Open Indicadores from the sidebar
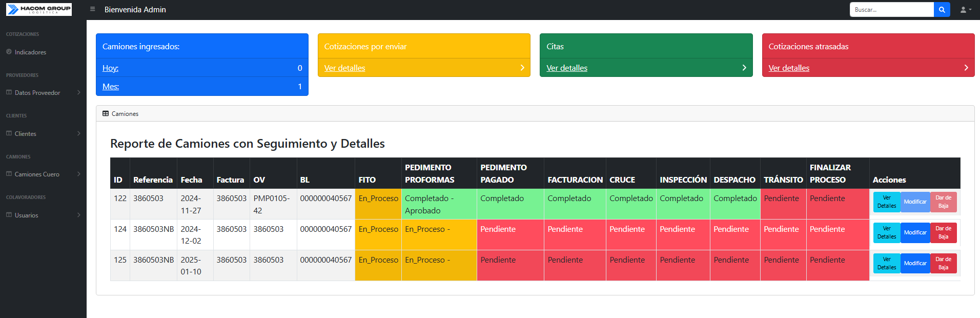This screenshot has height=318, width=980. [x=30, y=52]
